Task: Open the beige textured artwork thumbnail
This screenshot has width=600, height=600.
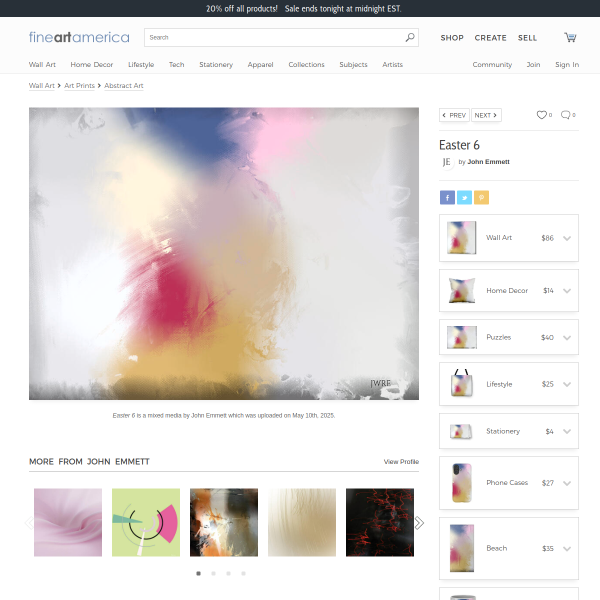Action: pyautogui.click(x=302, y=522)
